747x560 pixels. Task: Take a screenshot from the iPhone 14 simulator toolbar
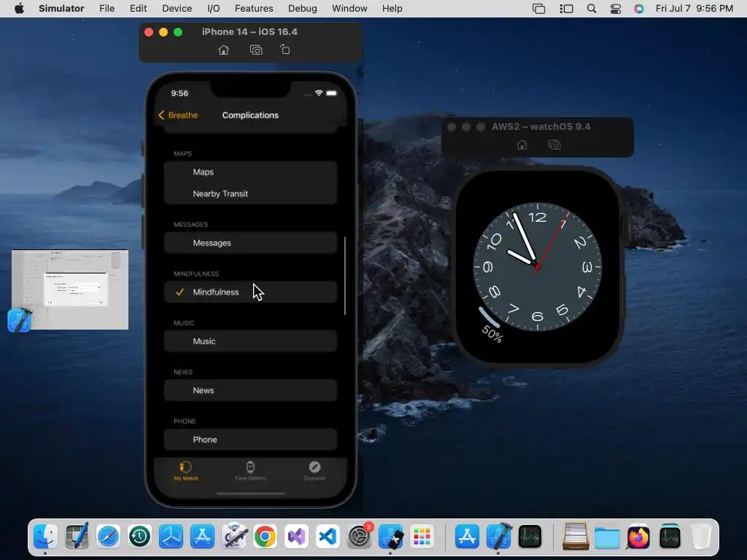point(256,50)
